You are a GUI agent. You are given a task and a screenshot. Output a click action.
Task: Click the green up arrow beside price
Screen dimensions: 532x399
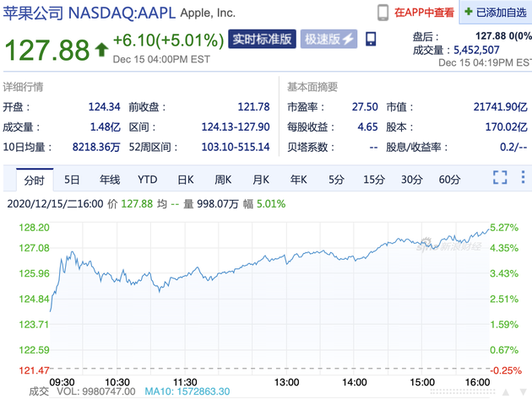[x=101, y=49]
